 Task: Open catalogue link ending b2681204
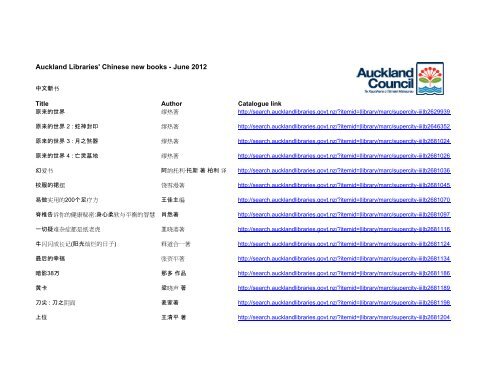(x=344, y=317)
